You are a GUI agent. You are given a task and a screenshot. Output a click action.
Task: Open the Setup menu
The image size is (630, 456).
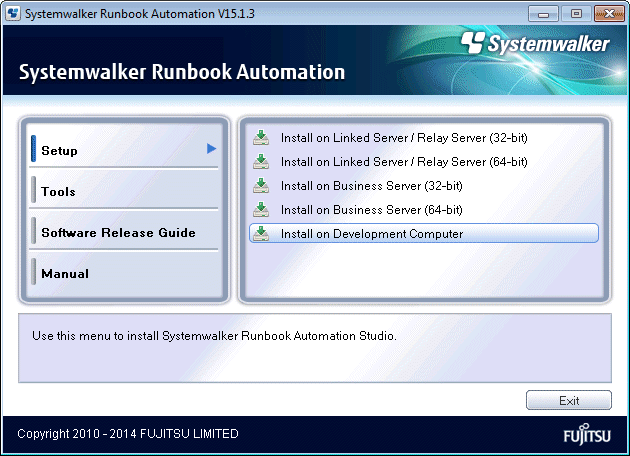click(x=124, y=149)
